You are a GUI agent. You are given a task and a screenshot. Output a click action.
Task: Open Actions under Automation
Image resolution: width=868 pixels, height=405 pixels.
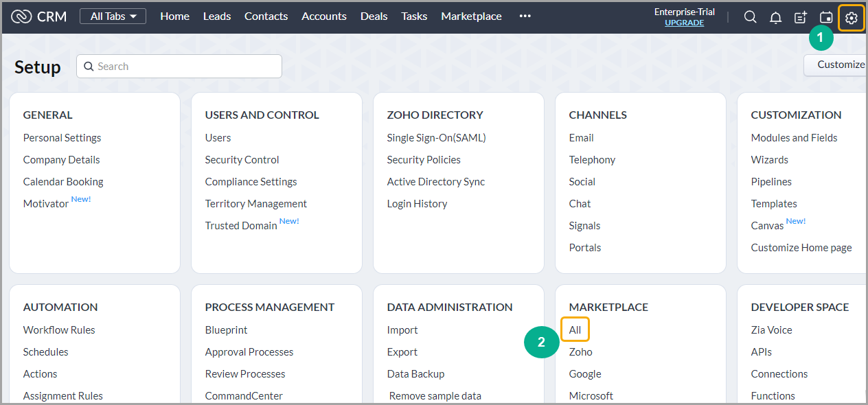[x=40, y=374]
